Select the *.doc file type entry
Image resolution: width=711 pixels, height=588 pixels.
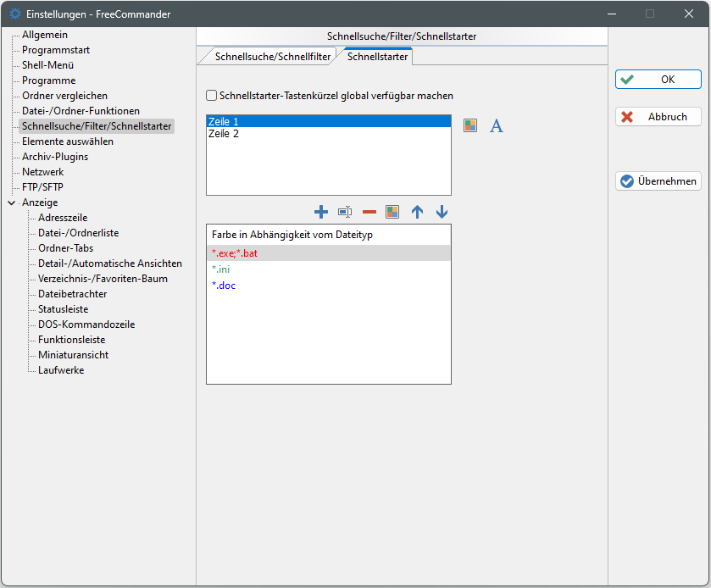[224, 286]
